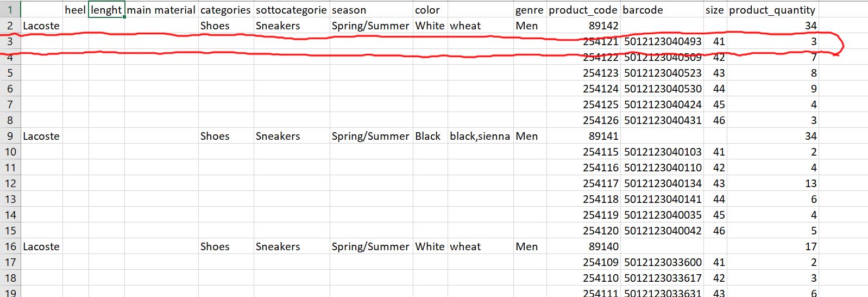Select row 16 via its row header
This screenshot has width=868, height=297.
coord(10,246)
